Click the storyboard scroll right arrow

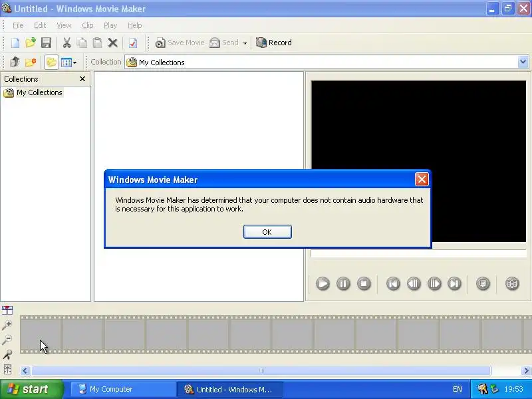click(x=526, y=370)
